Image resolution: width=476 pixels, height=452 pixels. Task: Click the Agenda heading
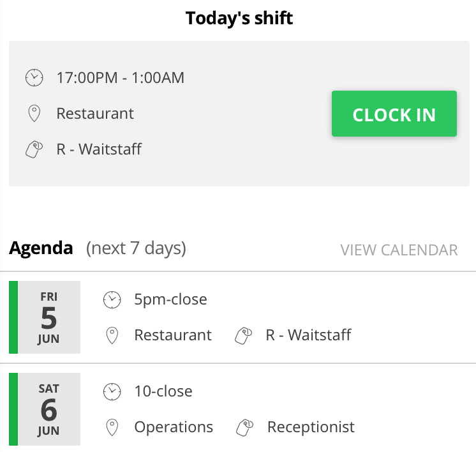click(x=41, y=248)
